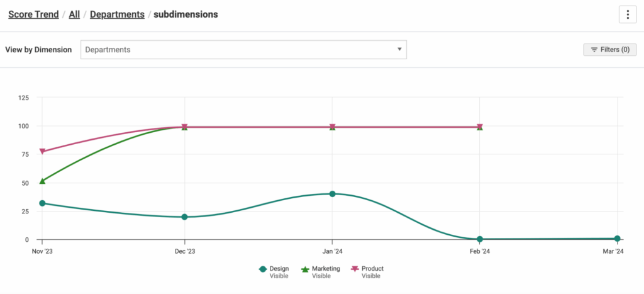Click Design circle marker at Nov '23
Image resolution: width=644 pixels, height=294 pixels.
click(x=42, y=203)
